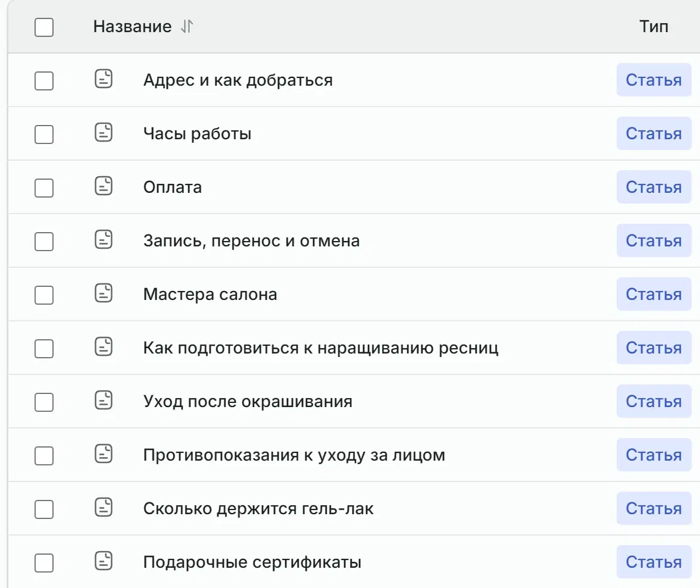Sort the list by Название column arrows

[x=187, y=26]
